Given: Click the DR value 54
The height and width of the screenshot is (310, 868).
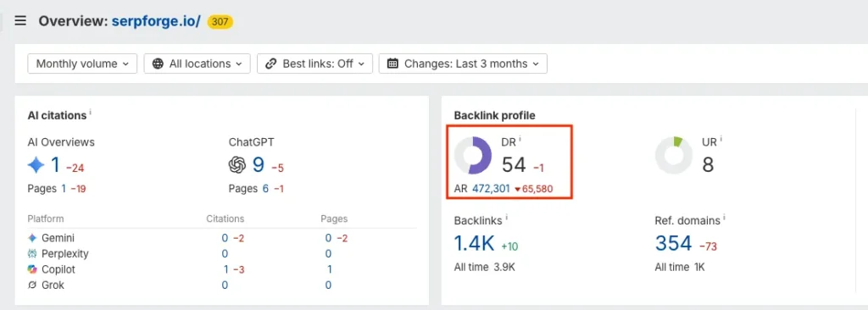Looking at the screenshot, I should click(514, 165).
